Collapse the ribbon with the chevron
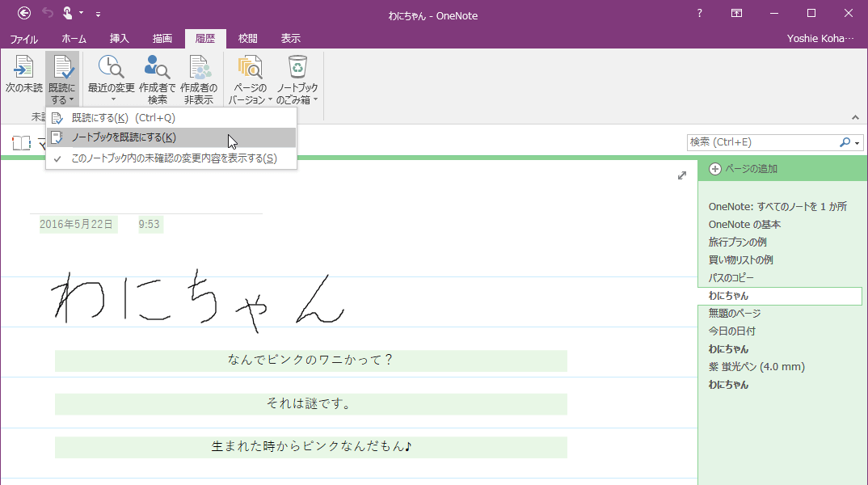 [x=855, y=117]
